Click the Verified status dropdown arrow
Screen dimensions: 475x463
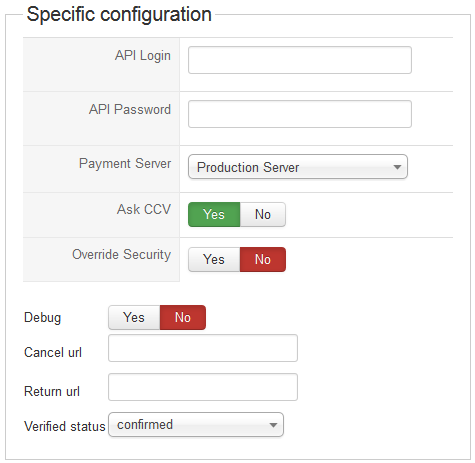(x=273, y=425)
